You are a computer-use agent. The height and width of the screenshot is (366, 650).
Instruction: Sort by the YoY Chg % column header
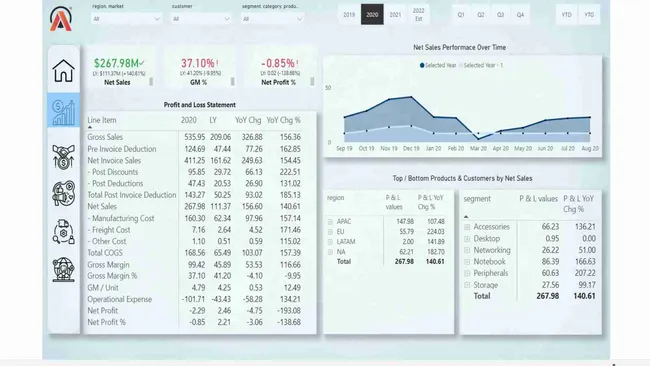[x=284, y=120]
